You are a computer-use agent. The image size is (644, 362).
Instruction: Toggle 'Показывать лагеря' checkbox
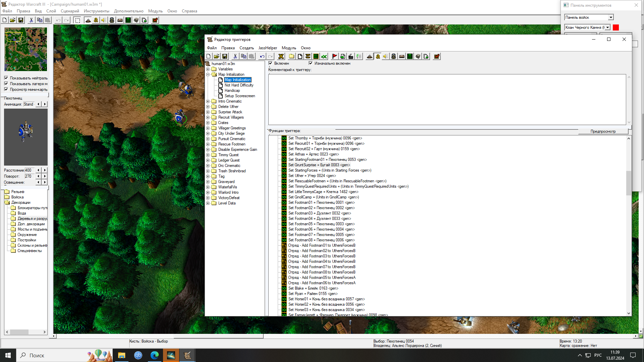point(6,83)
